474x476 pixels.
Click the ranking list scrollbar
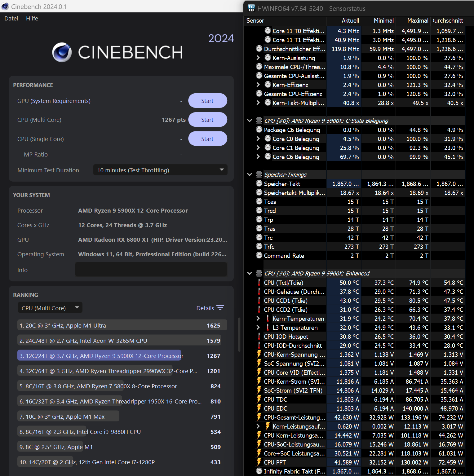pos(239,335)
